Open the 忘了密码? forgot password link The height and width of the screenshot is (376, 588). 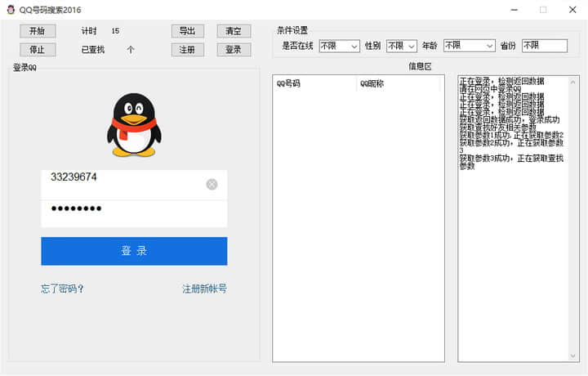coord(63,289)
